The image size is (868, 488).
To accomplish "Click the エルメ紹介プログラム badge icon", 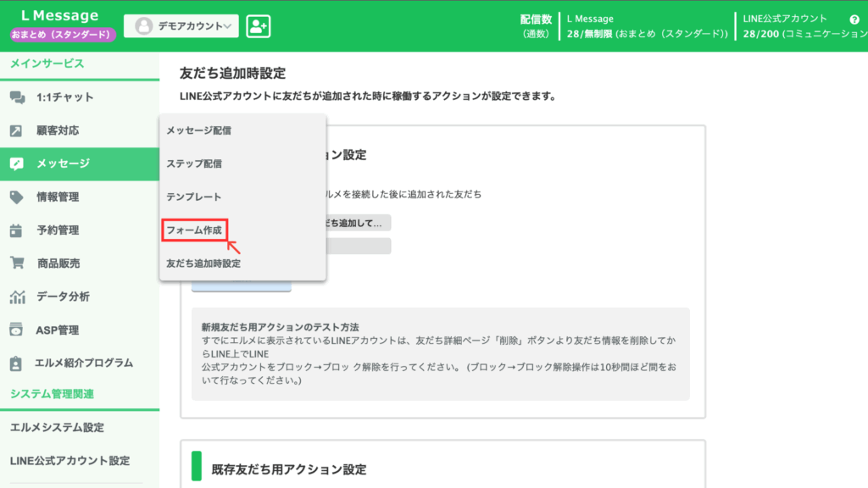I will coord(15,363).
